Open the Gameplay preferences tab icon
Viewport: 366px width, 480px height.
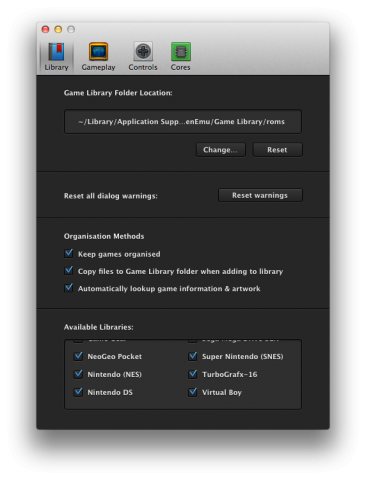tap(98, 52)
